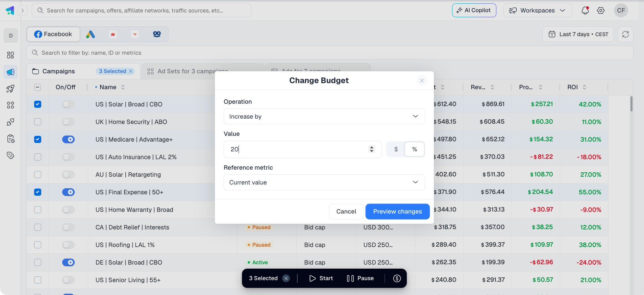The width and height of the screenshot is (644, 295).
Task: Close the Change Budget dialog
Action: [422, 80]
